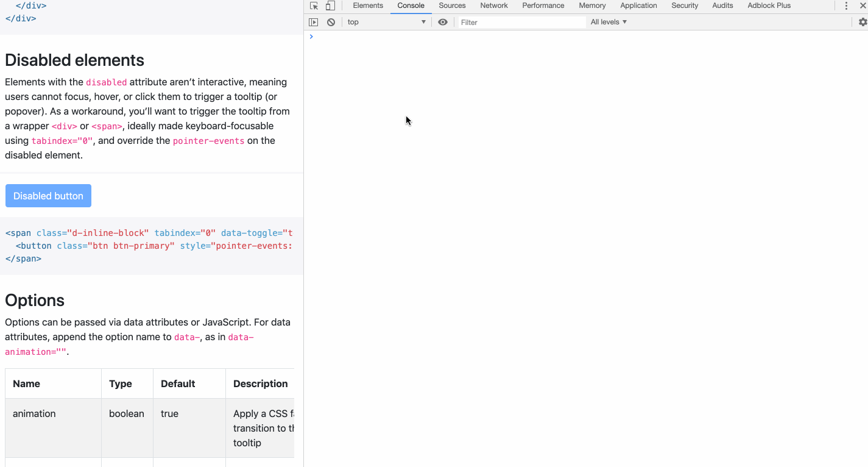Open the JavaScript context 'top' dropdown
868x467 pixels.
386,22
